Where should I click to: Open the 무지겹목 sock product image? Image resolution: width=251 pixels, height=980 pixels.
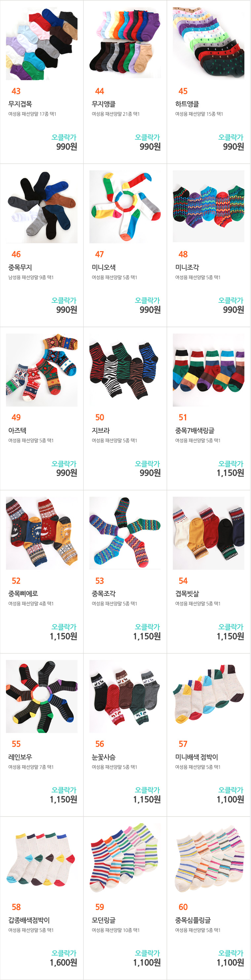point(42,43)
